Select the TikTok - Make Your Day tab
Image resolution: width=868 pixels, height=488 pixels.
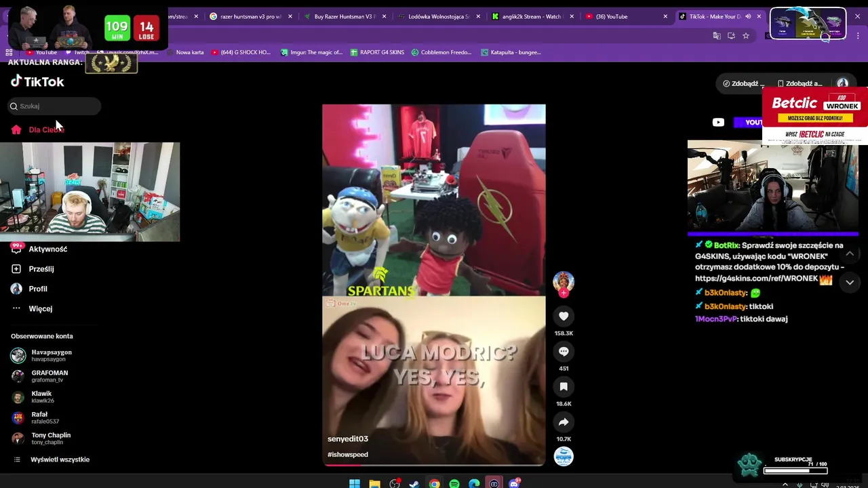coord(719,16)
